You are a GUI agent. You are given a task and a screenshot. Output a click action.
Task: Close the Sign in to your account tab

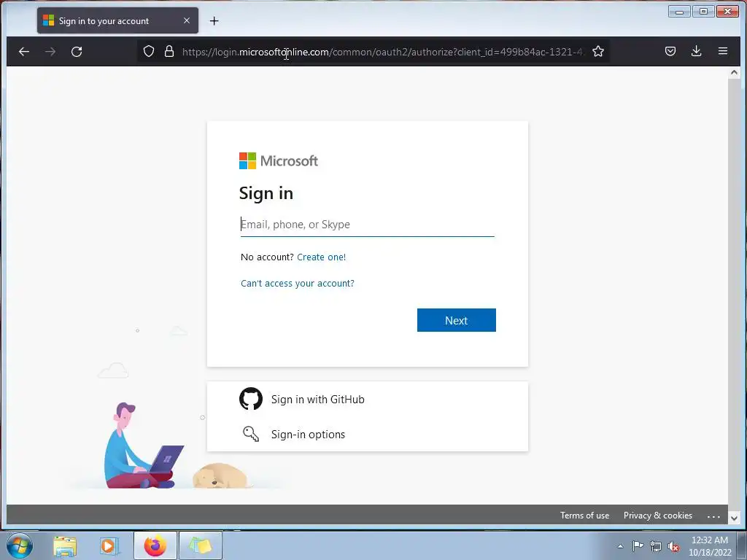point(187,21)
